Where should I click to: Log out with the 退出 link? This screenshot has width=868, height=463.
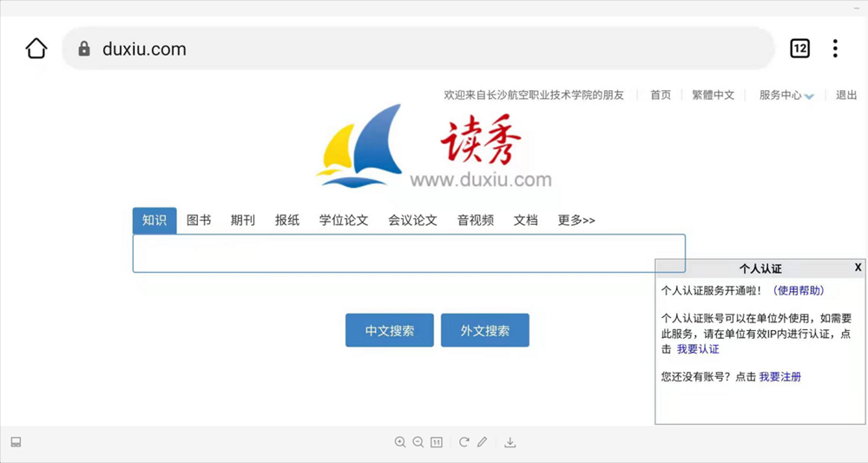846,96
